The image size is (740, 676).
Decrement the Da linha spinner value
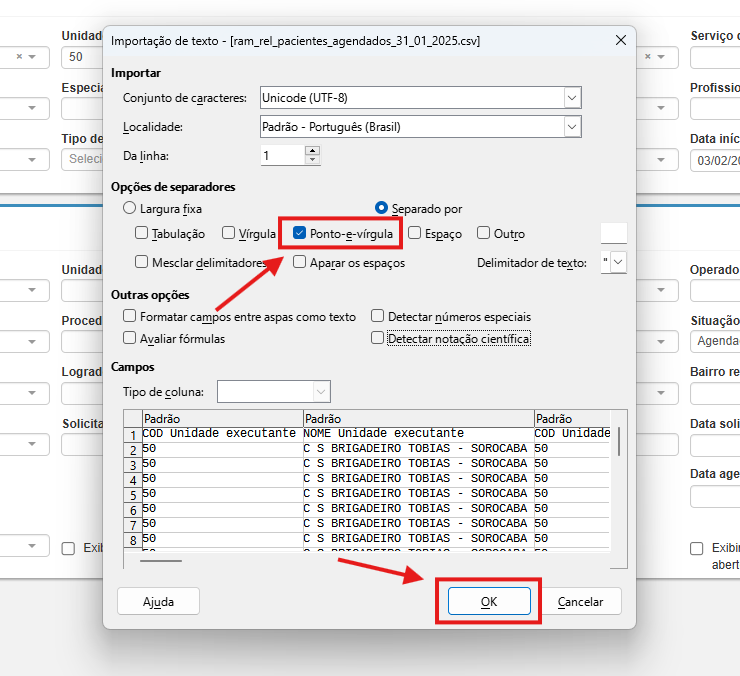[x=313, y=160]
